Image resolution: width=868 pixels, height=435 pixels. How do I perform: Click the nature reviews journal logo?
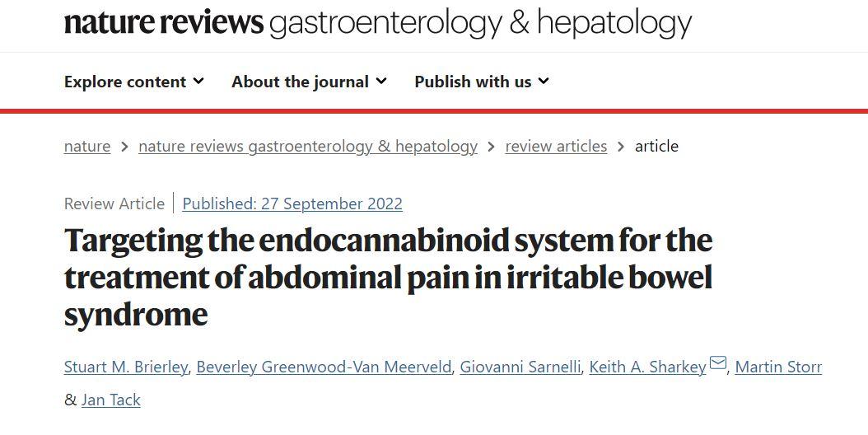377,24
